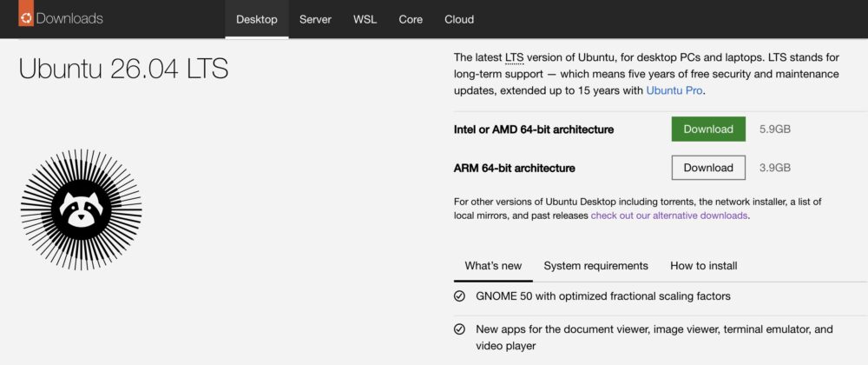
Task: Click ARM 64-bit architecture label
Action: click(x=514, y=168)
